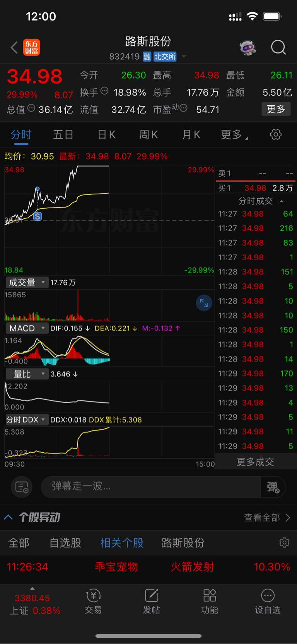Open the 乖宝宠物 火箭发射 alert row
297x644 pixels.
coord(148,567)
